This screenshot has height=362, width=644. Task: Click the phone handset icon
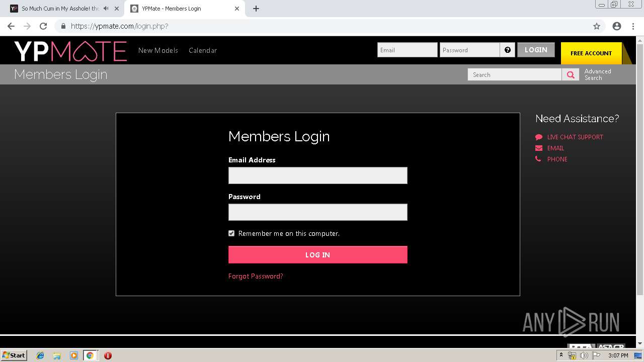[x=538, y=159]
